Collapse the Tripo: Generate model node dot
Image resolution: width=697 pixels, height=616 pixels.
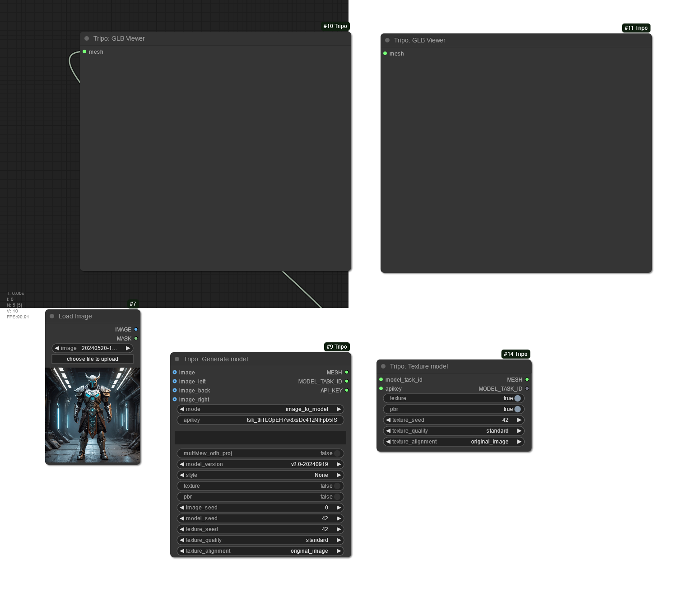tap(177, 359)
